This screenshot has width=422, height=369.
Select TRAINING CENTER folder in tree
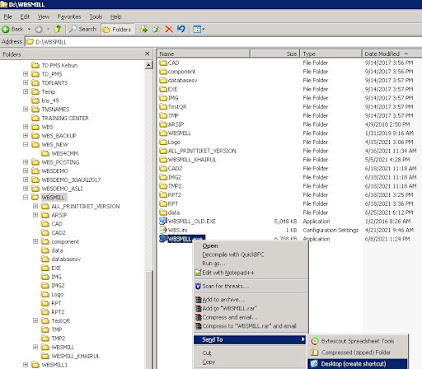[x=65, y=118]
